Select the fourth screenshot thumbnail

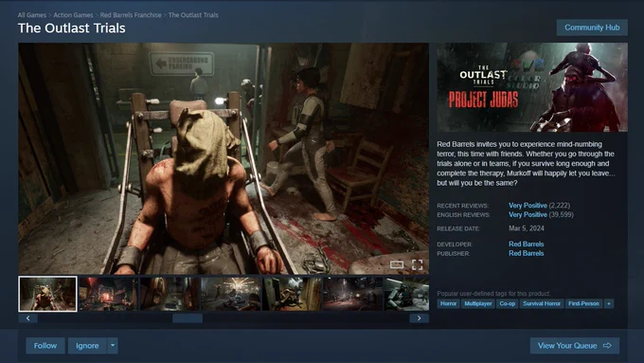click(230, 294)
